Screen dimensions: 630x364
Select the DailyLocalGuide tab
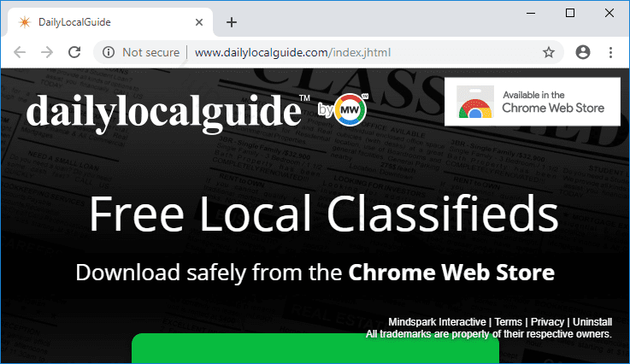[x=103, y=21]
